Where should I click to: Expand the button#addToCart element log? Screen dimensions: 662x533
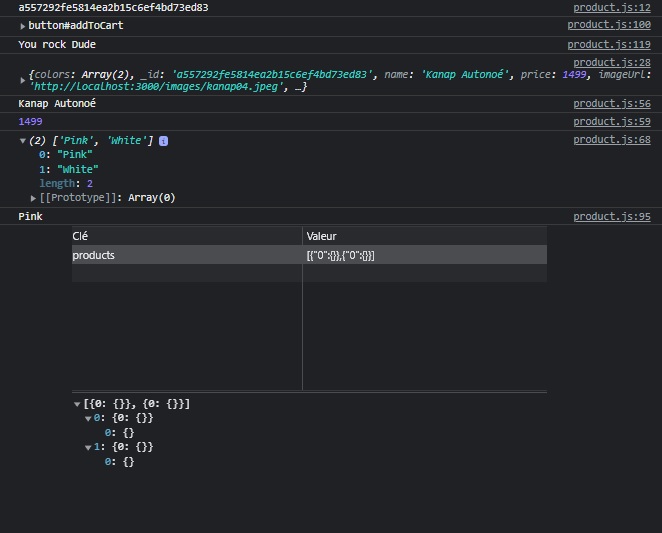(22, 26)
